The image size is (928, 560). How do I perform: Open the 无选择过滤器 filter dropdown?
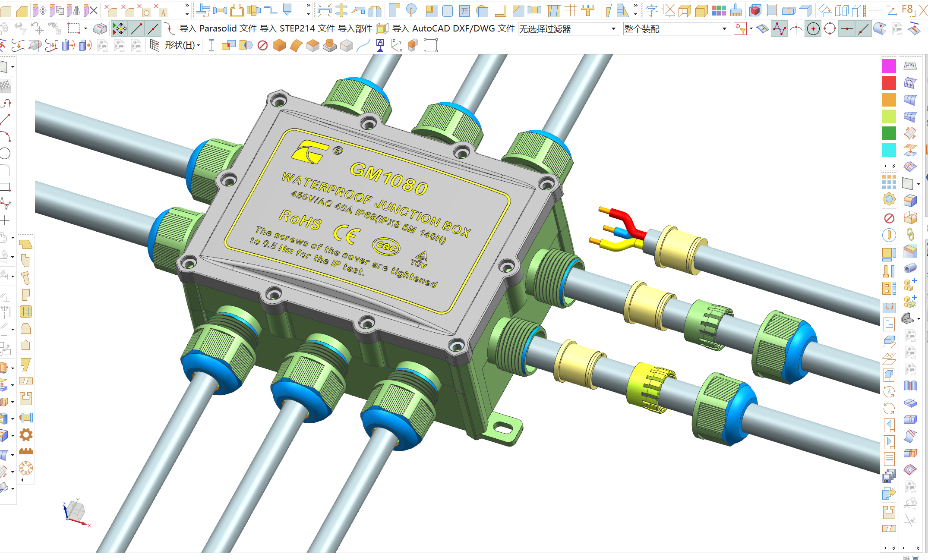(613, 29)
